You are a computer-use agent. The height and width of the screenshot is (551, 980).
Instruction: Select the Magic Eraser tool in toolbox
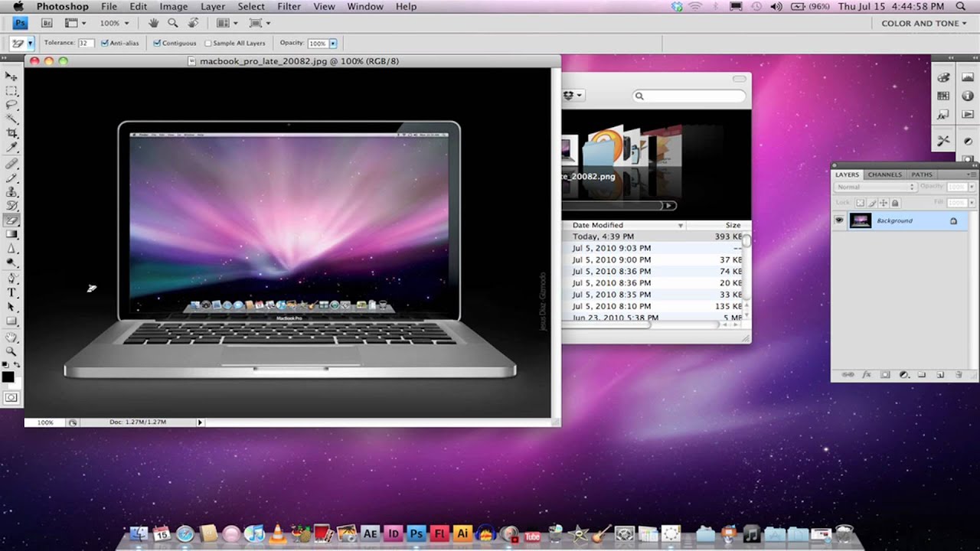click(x=11, y=220)
